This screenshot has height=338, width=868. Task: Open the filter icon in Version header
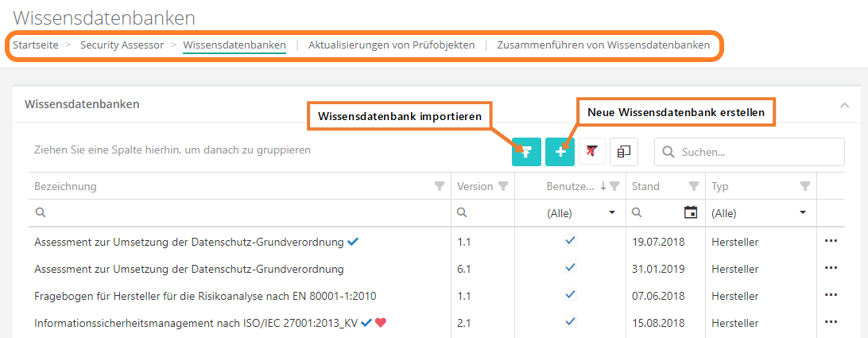502,186
